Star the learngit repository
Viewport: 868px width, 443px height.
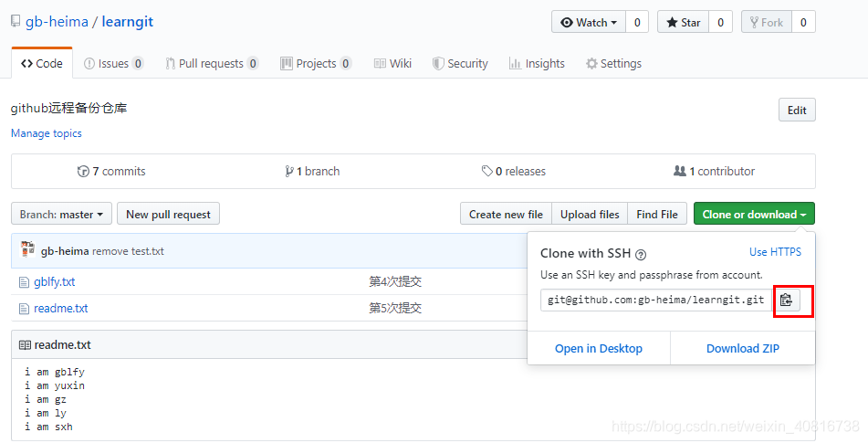[683, 22]
